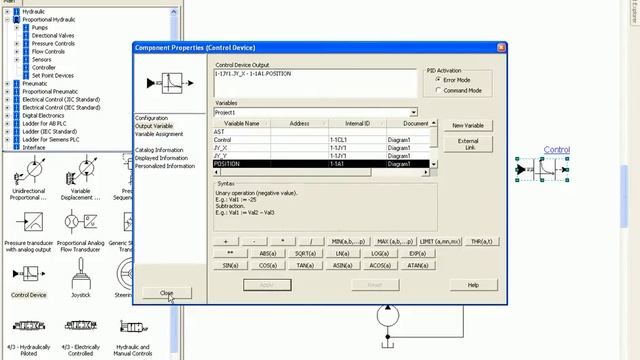The height and width of the screenshot is (360, 640).
Task: Select the POSITION variable row
Action: (x=321, y=164)
